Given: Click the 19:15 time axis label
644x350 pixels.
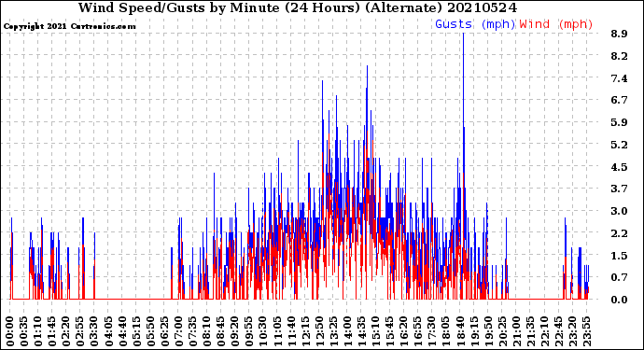Looking at the screenshot, I should coord(473,331).
